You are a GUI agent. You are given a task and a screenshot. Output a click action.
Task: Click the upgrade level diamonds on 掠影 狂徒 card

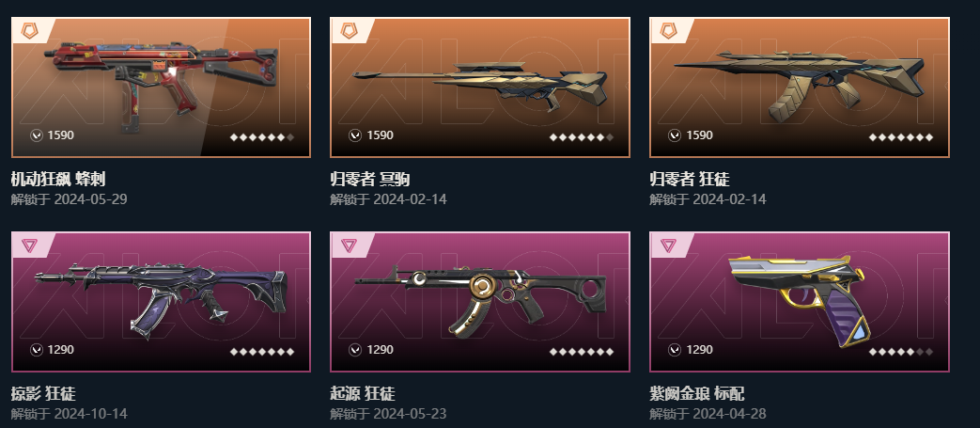pyautogui.click(x=262, y=352)
